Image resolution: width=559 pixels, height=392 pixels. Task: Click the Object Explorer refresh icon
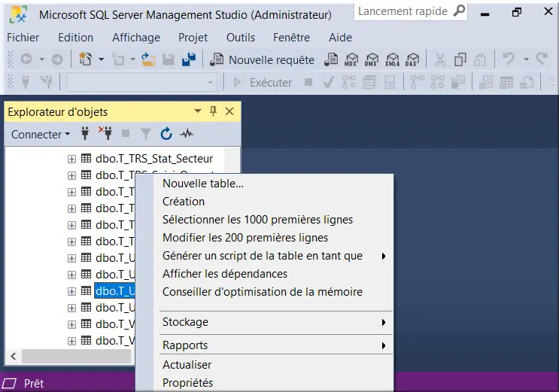[x=166, y=134]
